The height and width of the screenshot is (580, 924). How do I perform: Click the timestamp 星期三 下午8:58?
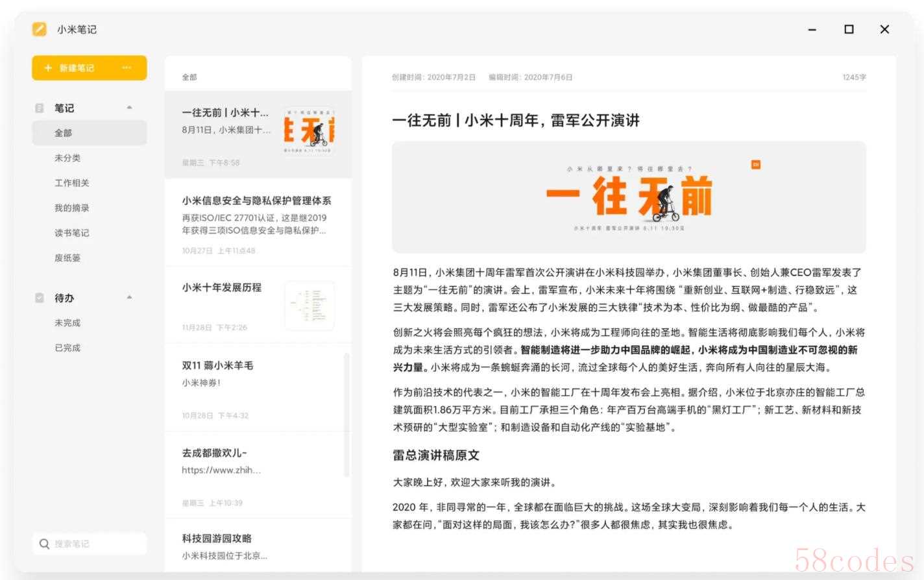211,163
